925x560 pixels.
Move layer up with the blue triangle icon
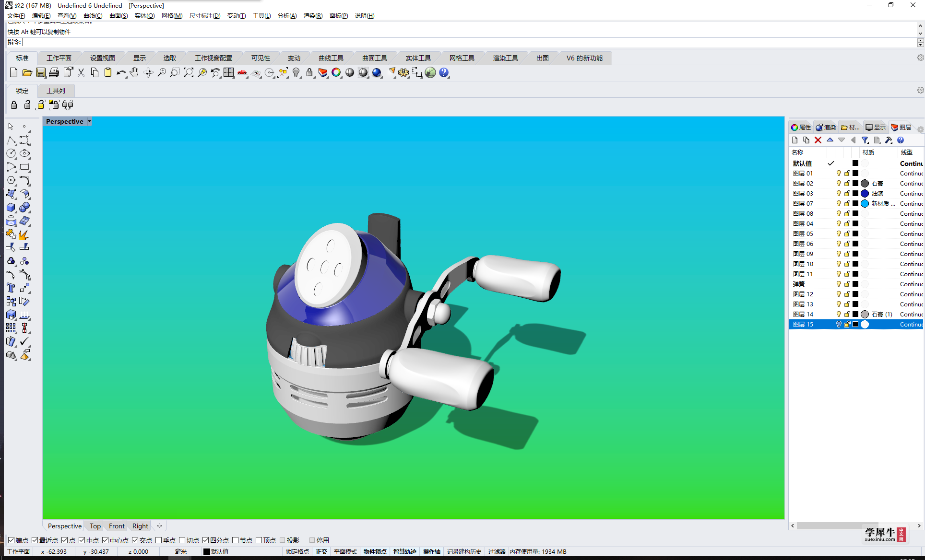coord(830,140)
